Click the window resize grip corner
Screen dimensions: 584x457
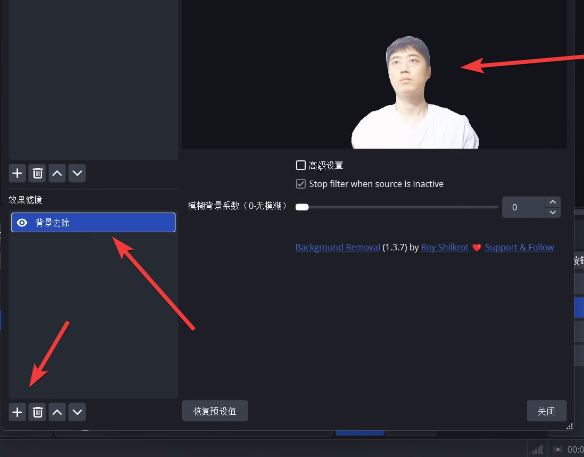coord(569,426)
